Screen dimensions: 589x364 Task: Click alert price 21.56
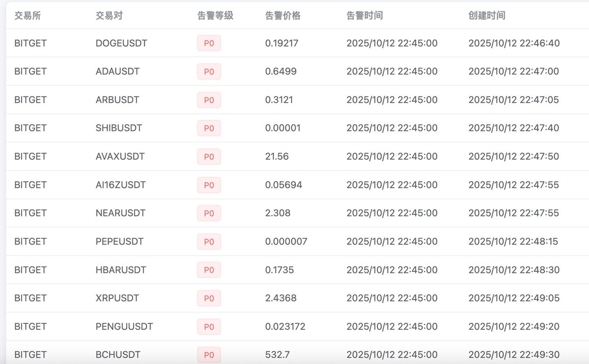[277, 156]
